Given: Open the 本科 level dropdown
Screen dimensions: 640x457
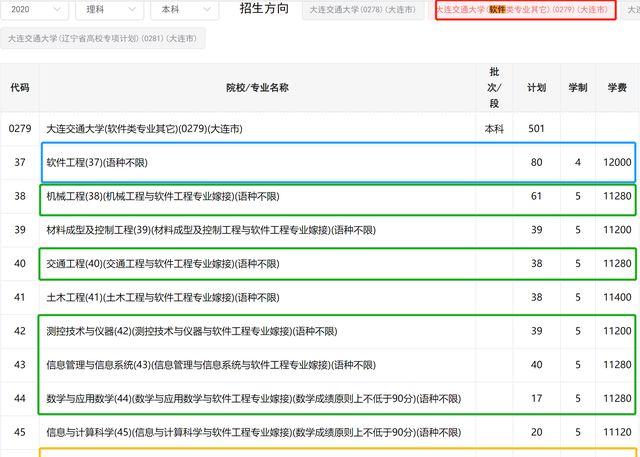Looking at the screenshot, I should (184, 9).
